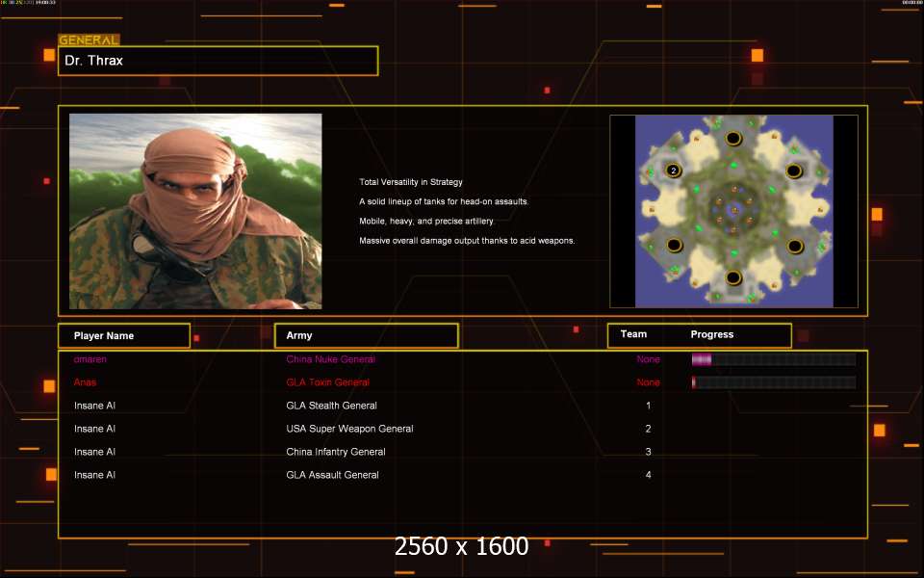924x578 pixels.
Task: Click team number 1 for GLA Stealth General
Action: pyautogui.click(x=648, y=406)
